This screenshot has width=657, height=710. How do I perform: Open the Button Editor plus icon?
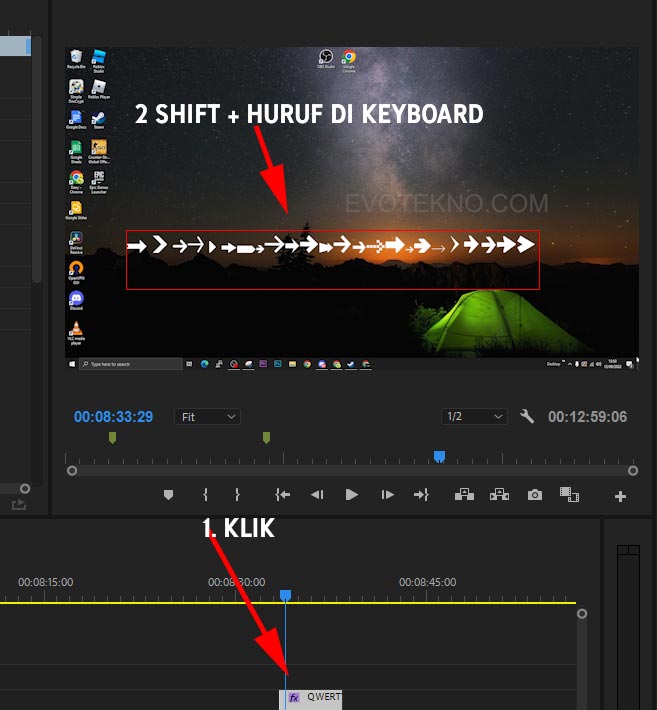click(620, 496)
